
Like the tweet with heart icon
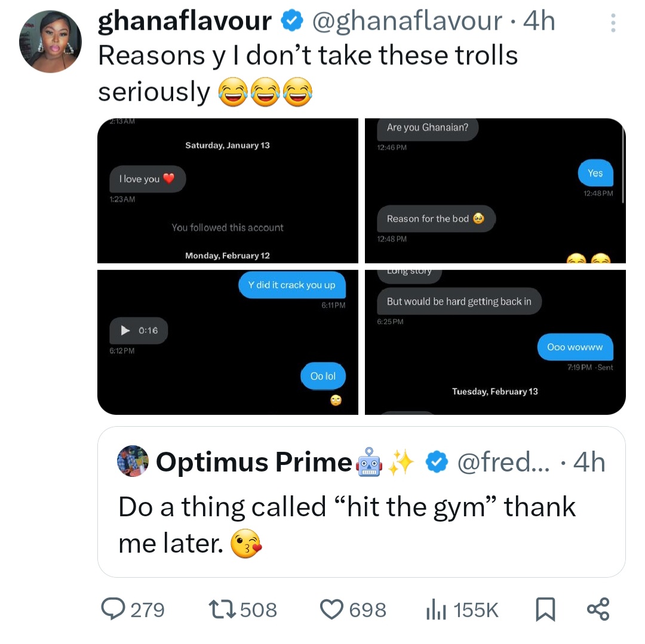click(331, 609)
